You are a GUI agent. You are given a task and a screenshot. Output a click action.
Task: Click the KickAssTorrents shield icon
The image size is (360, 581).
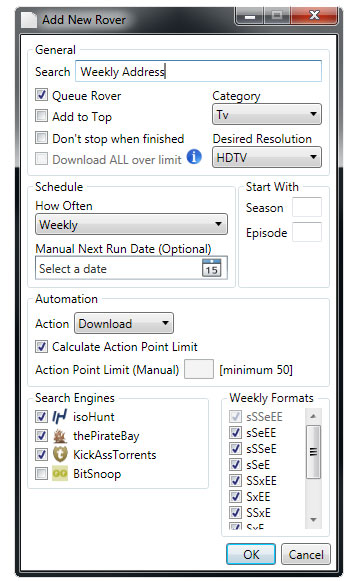60,454
